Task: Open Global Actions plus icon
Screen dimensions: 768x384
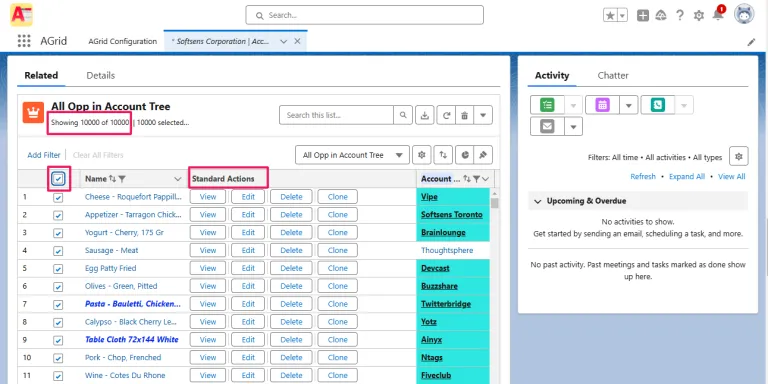Action: pos(643,15)
